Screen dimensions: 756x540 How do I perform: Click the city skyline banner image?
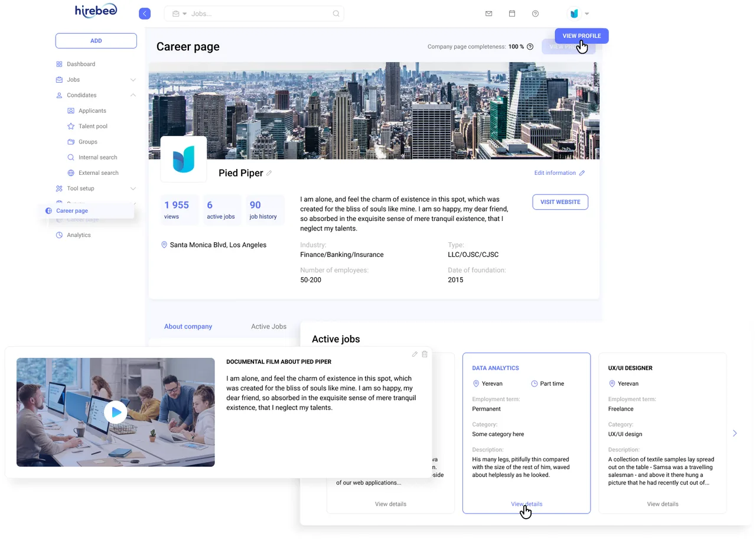(x=374, y=110)
